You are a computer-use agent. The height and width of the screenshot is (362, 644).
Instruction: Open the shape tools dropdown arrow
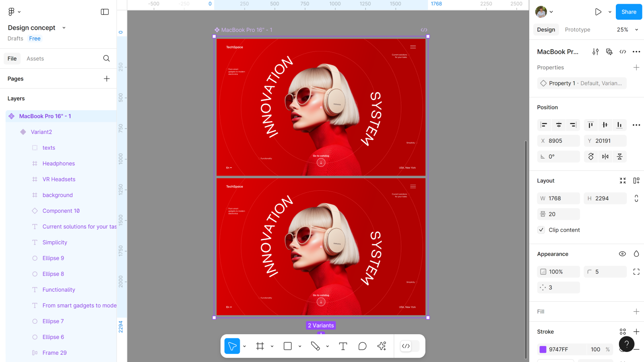[x=300, y=346]
